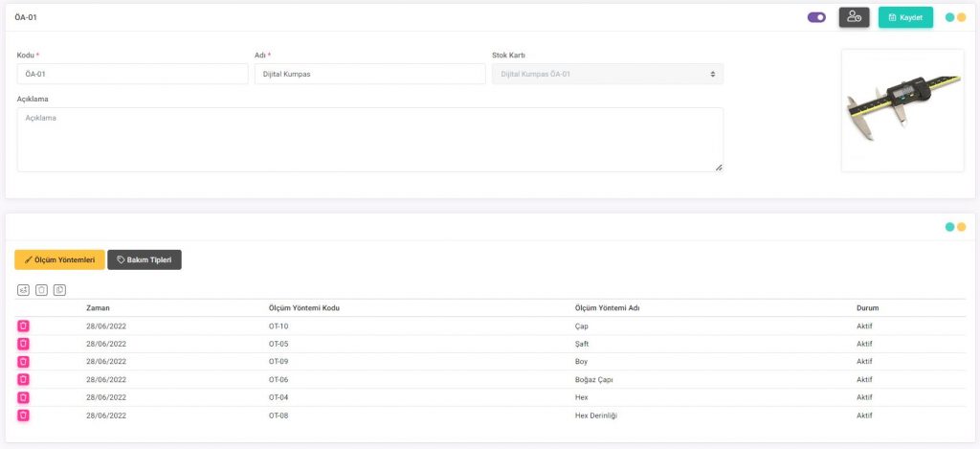Open the Stok Kartı dropdown
The image size is (980, 449).
[x=608, y=74]
